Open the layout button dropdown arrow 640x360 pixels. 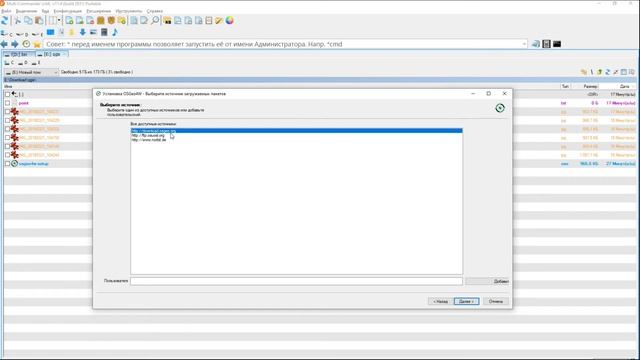point(59,20)
